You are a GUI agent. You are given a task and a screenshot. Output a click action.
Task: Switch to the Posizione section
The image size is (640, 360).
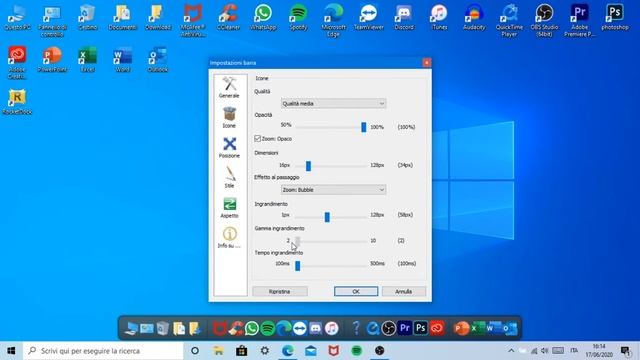(x=229, y=147)
